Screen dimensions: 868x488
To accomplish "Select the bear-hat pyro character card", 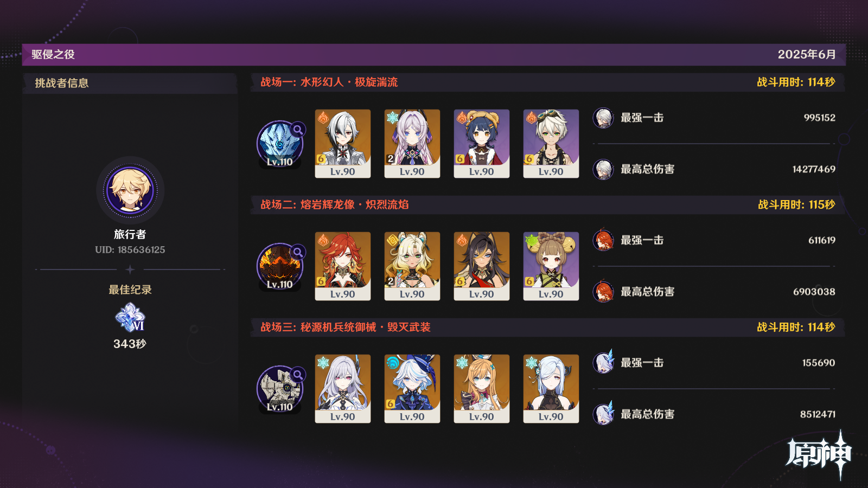I will (482, 144).
